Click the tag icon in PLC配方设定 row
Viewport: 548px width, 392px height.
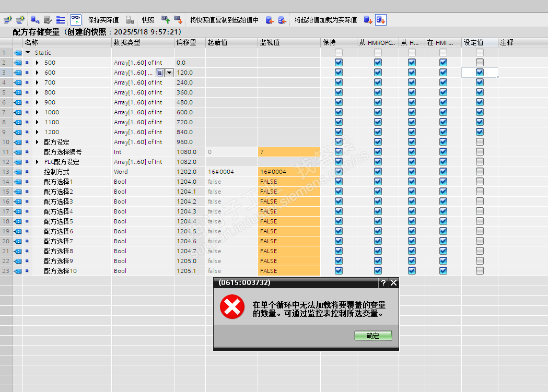[17, 162]
